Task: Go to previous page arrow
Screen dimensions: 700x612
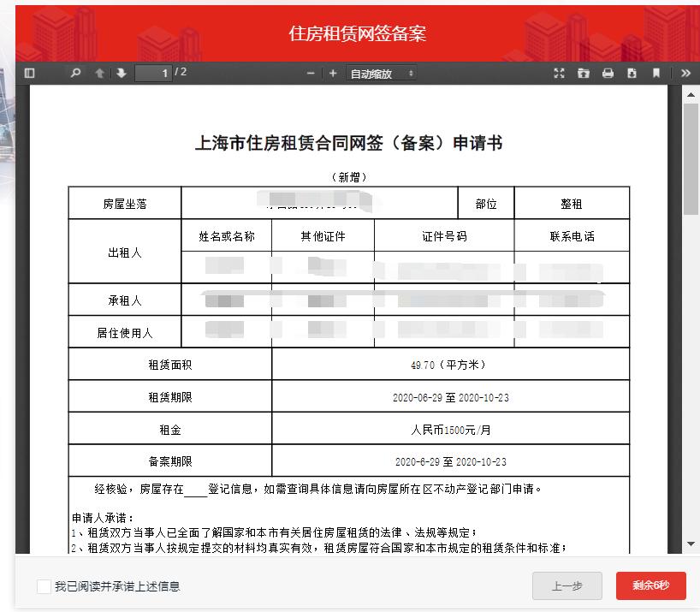Action: click(99, 73)
